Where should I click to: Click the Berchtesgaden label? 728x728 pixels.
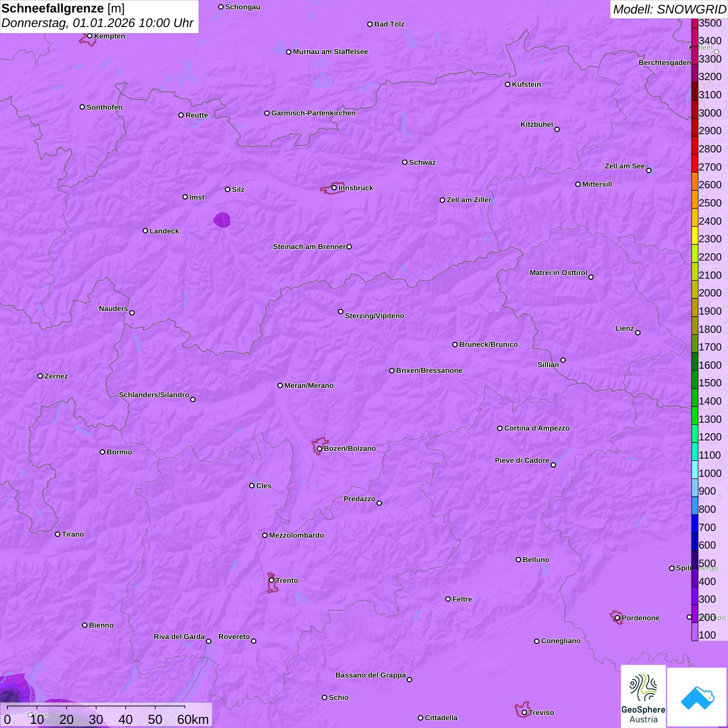click(665, 62)
